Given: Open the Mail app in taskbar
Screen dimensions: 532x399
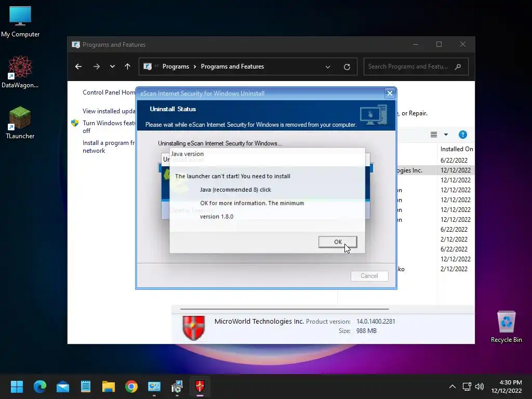Looking at the screenshot, I should (x=63, y=387).
